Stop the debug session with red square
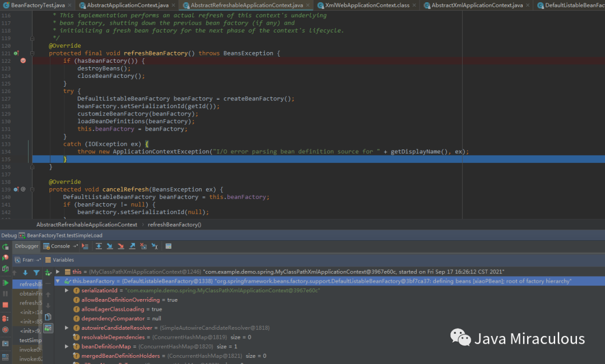This screenshot has width=605, height=364. [6, 305]
